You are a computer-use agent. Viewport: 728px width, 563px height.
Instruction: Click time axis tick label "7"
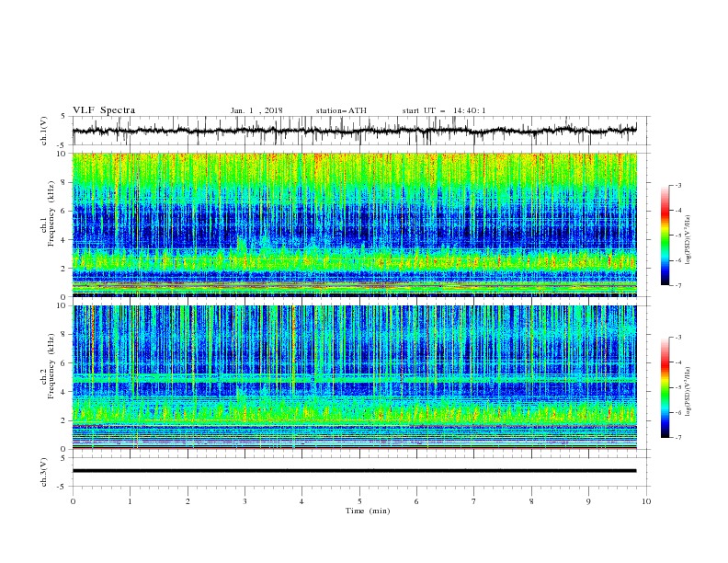tap(474, 501)
